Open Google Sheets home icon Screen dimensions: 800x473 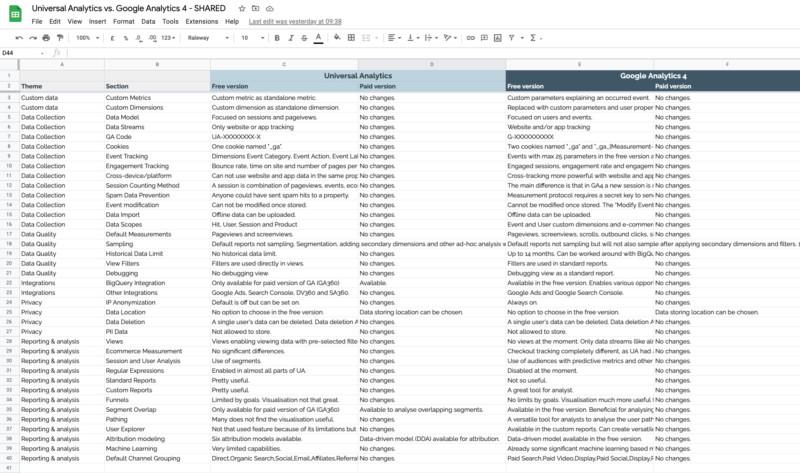[x=15, y=14]
